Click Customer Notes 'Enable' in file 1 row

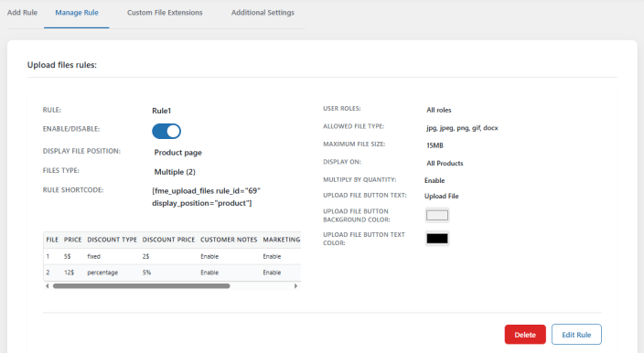point(209,257)
